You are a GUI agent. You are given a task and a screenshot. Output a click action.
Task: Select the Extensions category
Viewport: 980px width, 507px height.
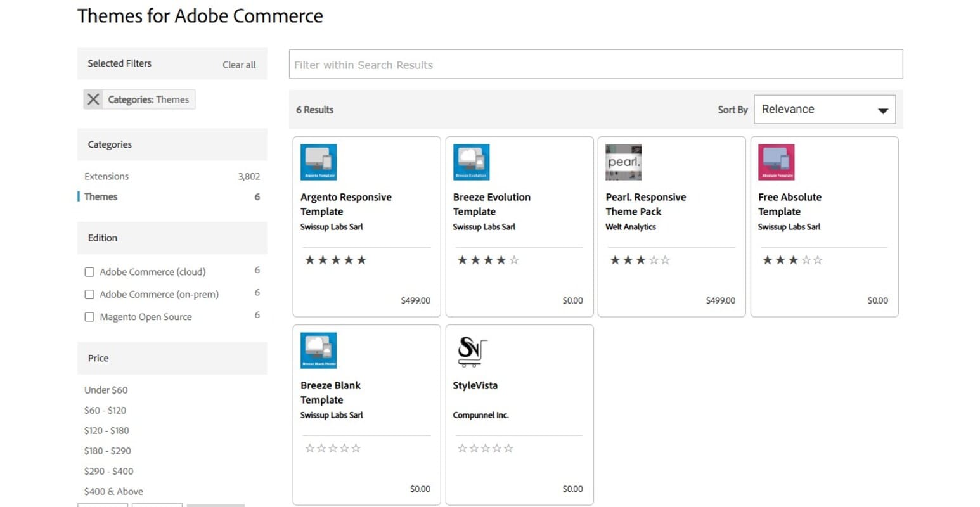point(106,176)
